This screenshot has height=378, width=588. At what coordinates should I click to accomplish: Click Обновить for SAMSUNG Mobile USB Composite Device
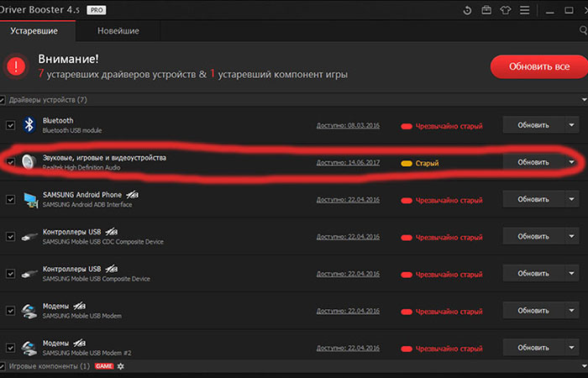click(533, 273)
